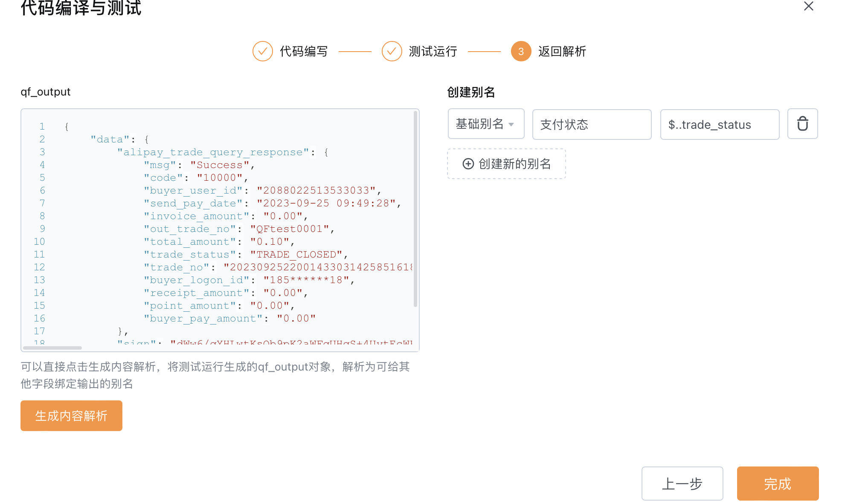
Task: Click the 测试运行 completed step checkmark
Action: coord(392,52)
